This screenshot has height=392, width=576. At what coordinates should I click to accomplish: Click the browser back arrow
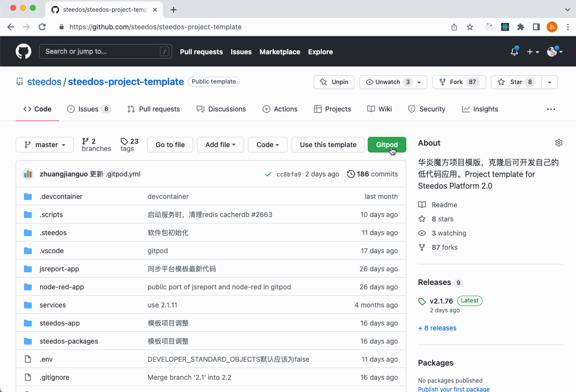point(11,27)
